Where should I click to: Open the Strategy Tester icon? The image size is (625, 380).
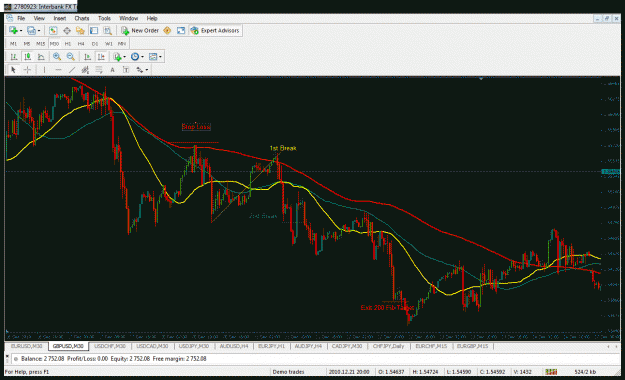click(x=107, y=30)
